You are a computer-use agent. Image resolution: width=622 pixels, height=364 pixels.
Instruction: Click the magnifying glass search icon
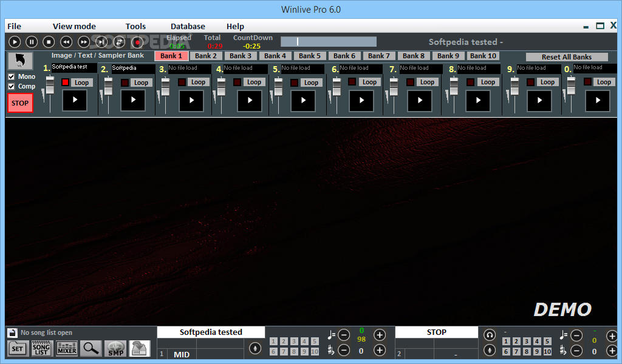(x=91, y=349)
